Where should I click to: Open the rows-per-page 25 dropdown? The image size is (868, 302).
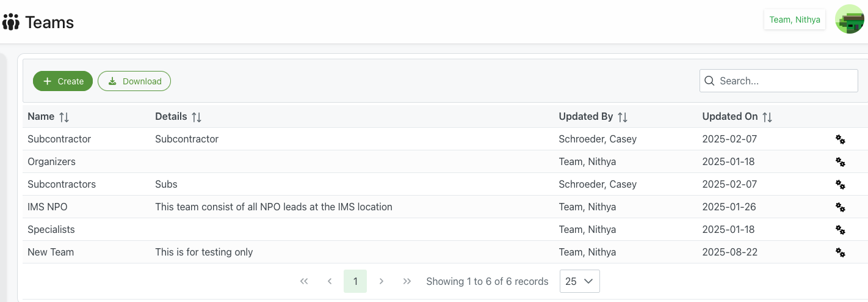click(x=579, y=281)
